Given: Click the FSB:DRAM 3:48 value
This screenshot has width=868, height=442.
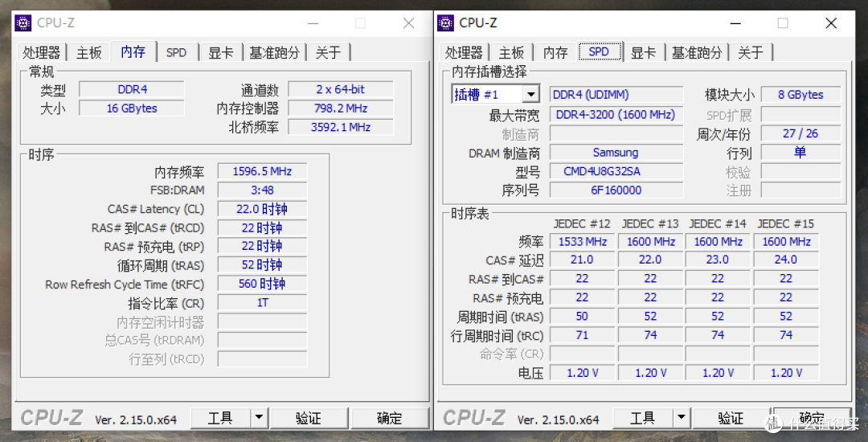Looking at the screenshot, I should (262, 190).
